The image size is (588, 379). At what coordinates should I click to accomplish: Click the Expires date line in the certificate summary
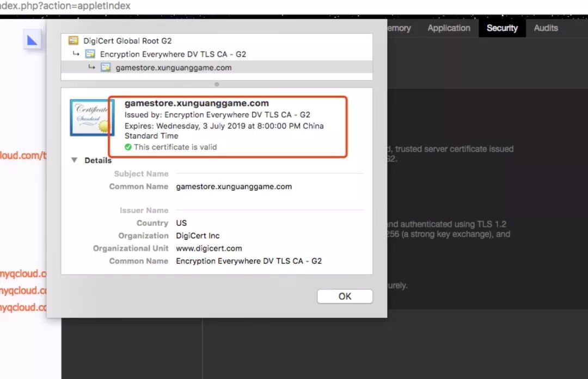[x=224, y=131]
